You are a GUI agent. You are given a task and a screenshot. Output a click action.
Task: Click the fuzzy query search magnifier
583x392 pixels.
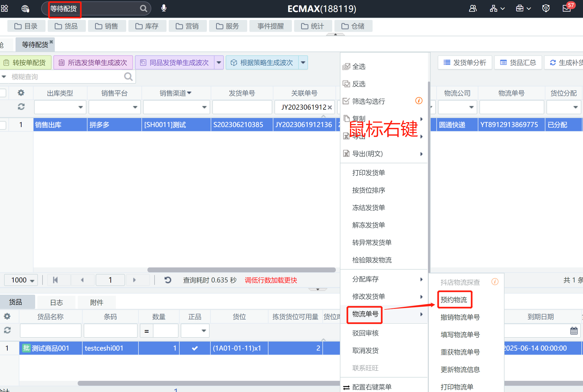point(128,77)
